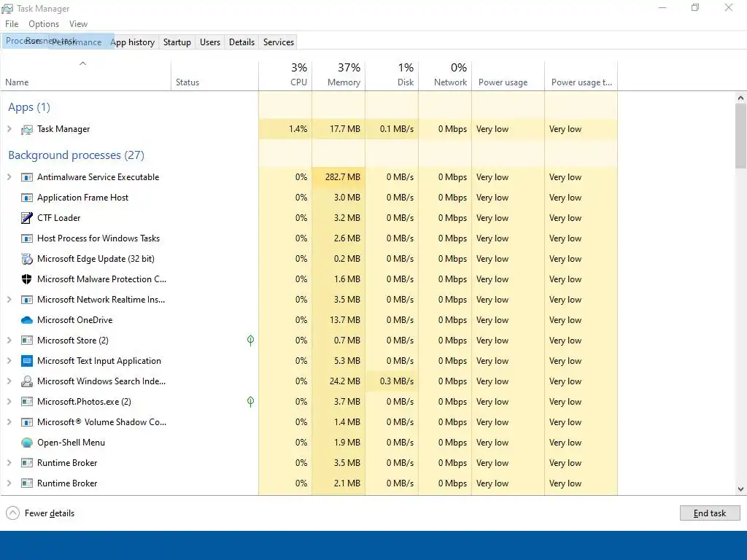The image size is (747, 560).
Task: Click the Microsoft Store suspended leaf icon
Action: click(x=251, y=340)
